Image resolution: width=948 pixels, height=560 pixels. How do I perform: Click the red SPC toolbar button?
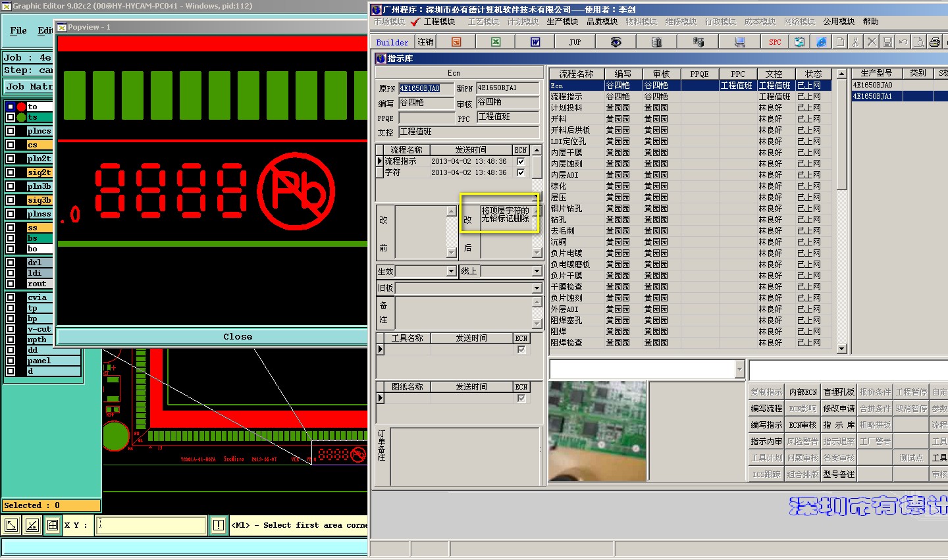coord(775,42)
